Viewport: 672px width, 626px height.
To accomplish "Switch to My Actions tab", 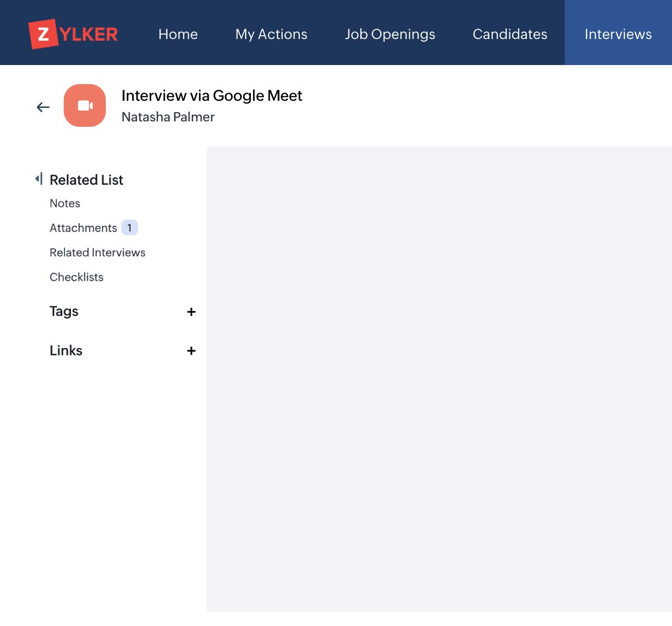I will 271,34.
